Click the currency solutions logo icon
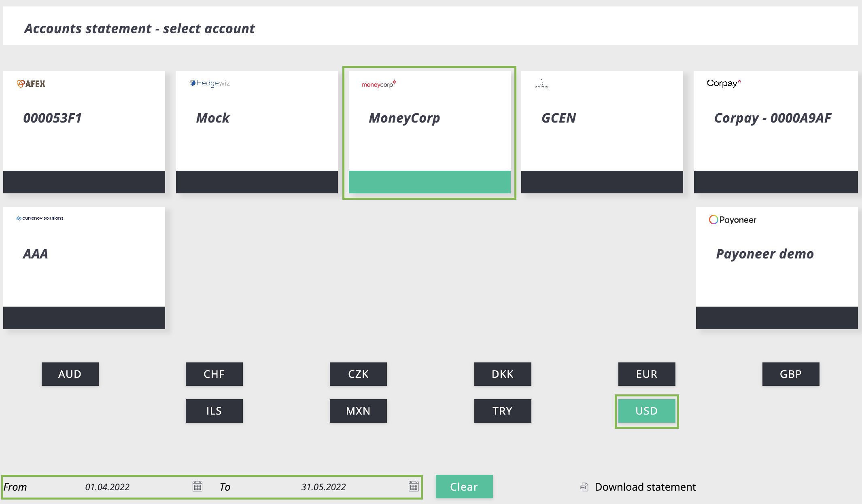This screenshot has height=504, width=862. click(x=40, y=218)
